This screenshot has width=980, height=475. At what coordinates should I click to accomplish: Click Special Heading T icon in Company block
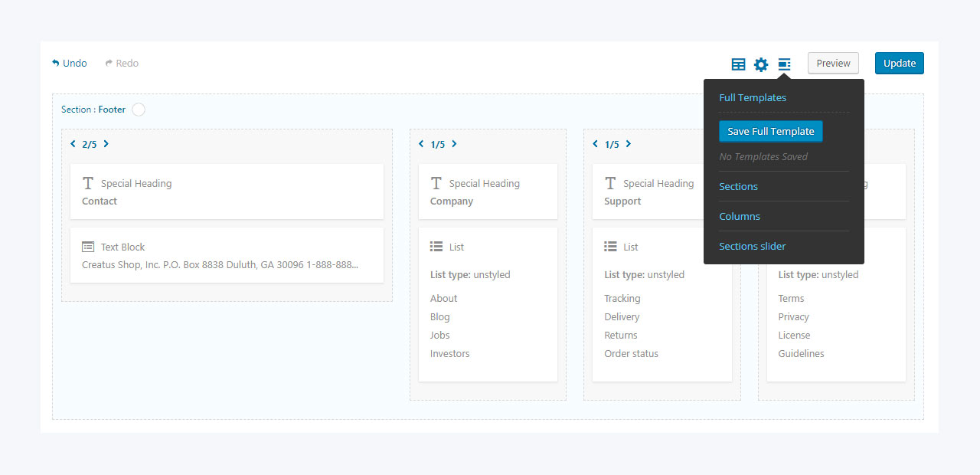pos(436,183)
